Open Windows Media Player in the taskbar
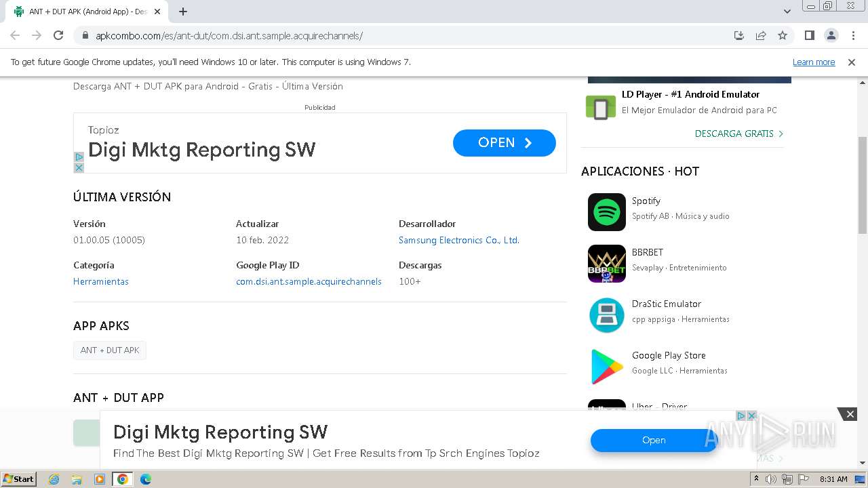 pos(100,479)
